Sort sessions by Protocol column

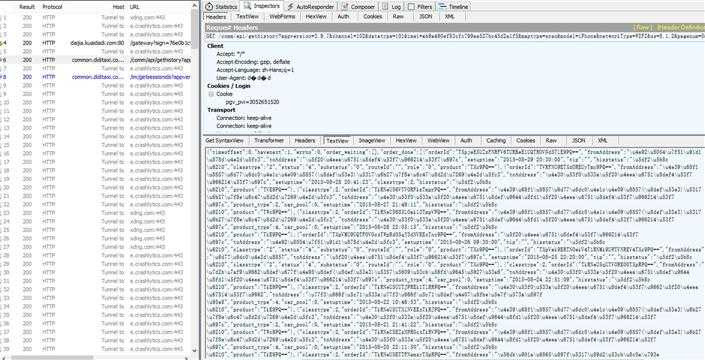(x=52, y=7)
